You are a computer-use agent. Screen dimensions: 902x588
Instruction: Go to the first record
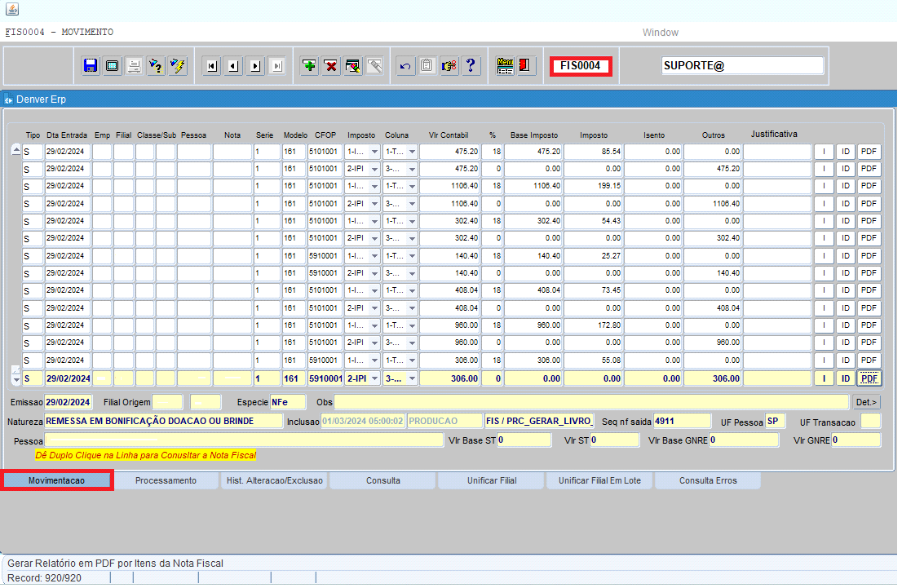[x=212, y=66]
